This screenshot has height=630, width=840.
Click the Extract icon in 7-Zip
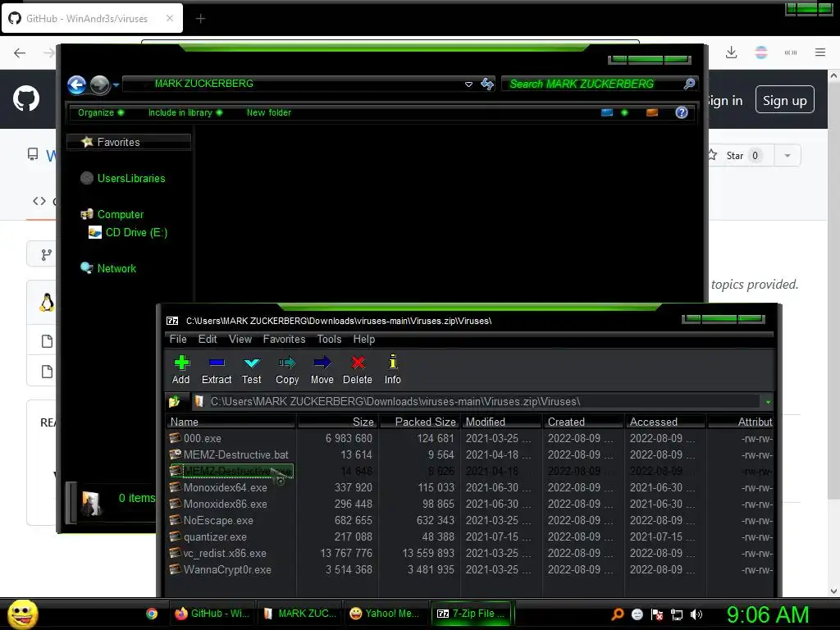pos(217,363)
